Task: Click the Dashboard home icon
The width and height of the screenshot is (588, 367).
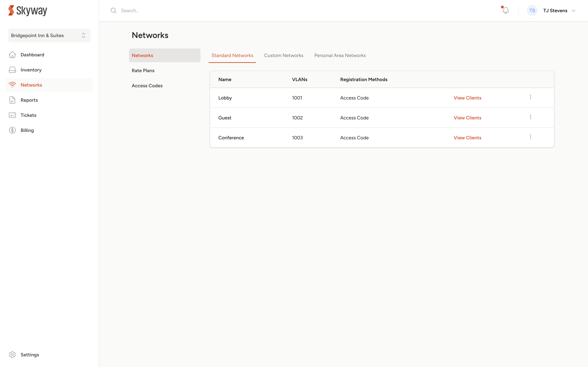Action: [12, 55]
